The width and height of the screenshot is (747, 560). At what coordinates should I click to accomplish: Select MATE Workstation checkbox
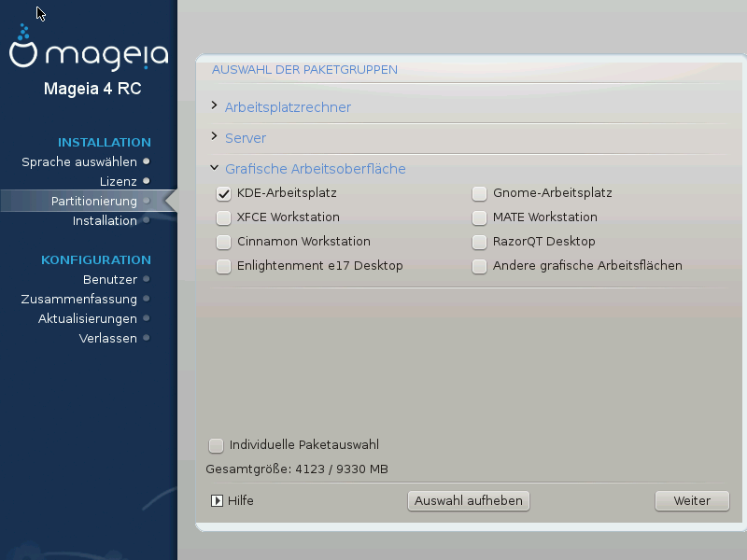pos(479,217)
